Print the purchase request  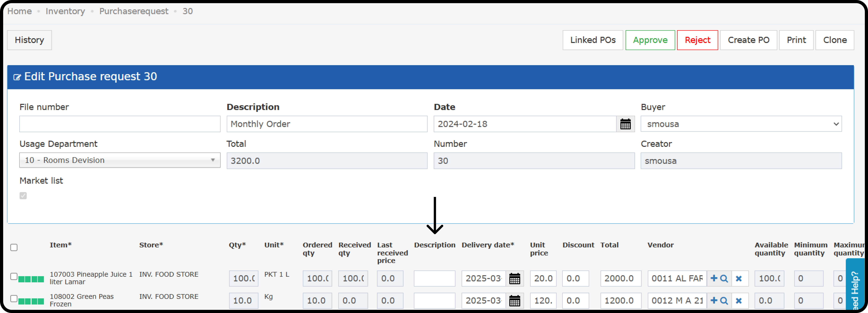(x=796, y=40)
